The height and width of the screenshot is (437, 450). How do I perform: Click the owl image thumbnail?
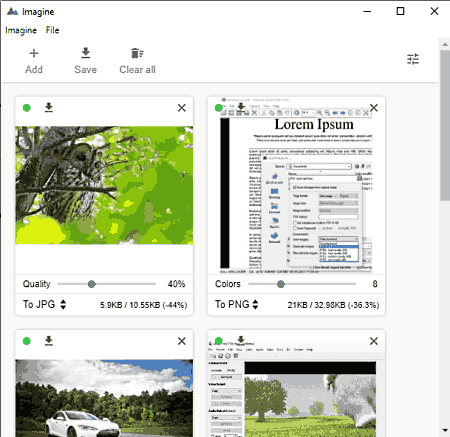pos(104,185)
